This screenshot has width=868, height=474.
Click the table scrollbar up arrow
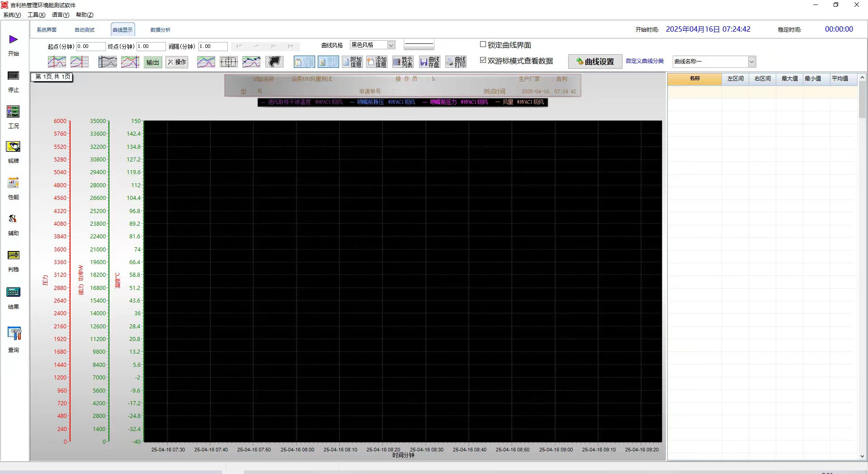coord(862,77)
